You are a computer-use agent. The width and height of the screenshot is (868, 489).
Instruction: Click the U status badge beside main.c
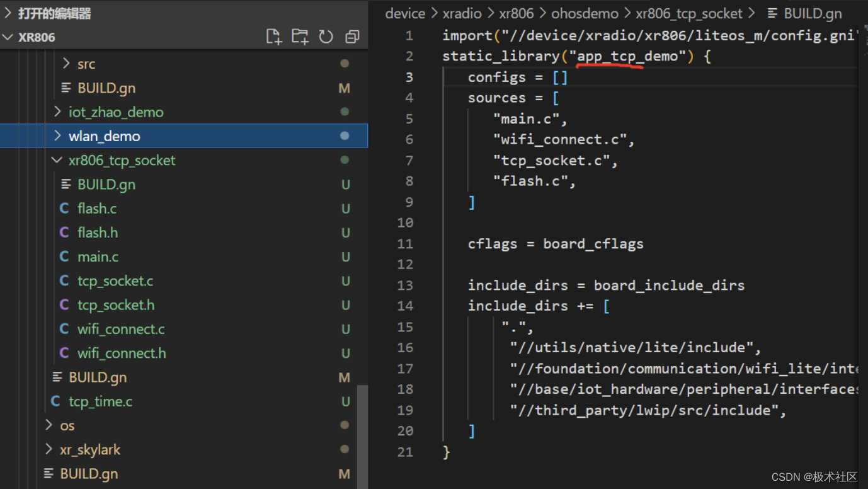tap(345, 257)
